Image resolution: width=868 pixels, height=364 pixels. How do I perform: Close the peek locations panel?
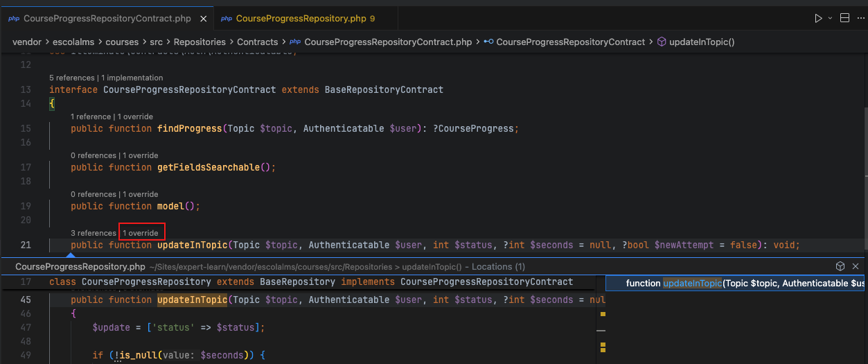tap(856, 266)
